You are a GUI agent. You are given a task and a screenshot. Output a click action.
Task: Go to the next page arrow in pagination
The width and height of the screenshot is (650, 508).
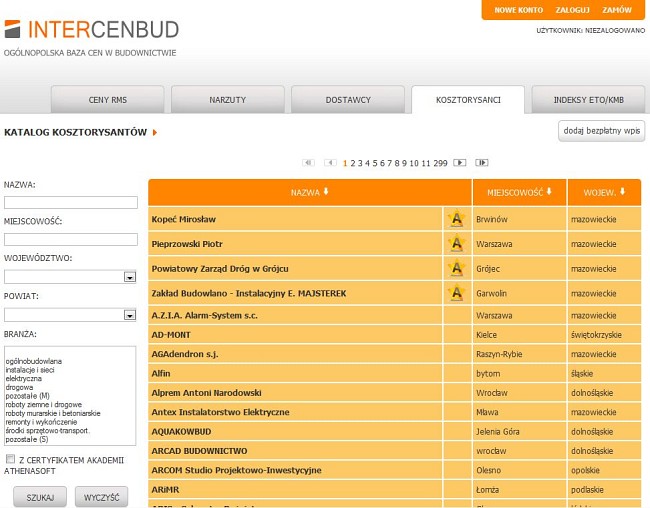click(x=459, y=162)
